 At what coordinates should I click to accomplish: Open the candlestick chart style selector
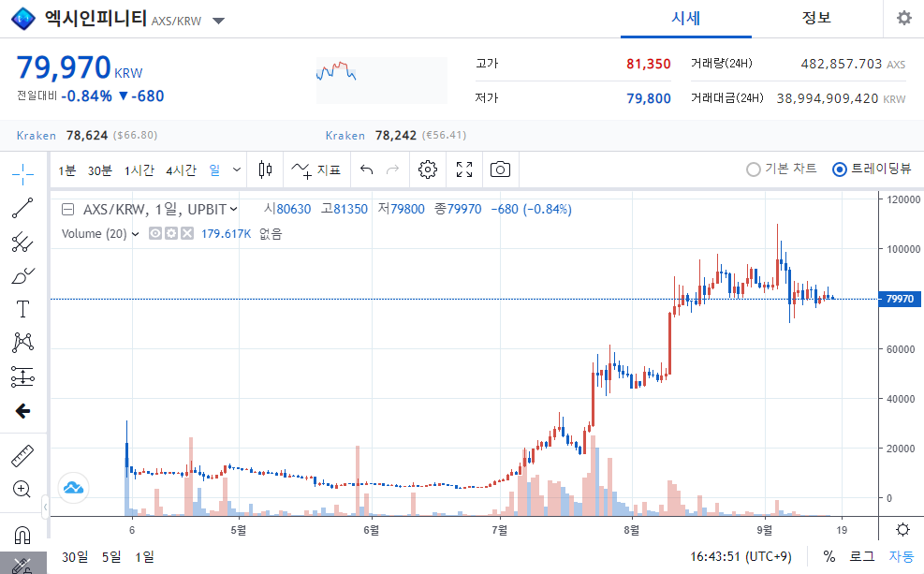(x=265, y=170)
